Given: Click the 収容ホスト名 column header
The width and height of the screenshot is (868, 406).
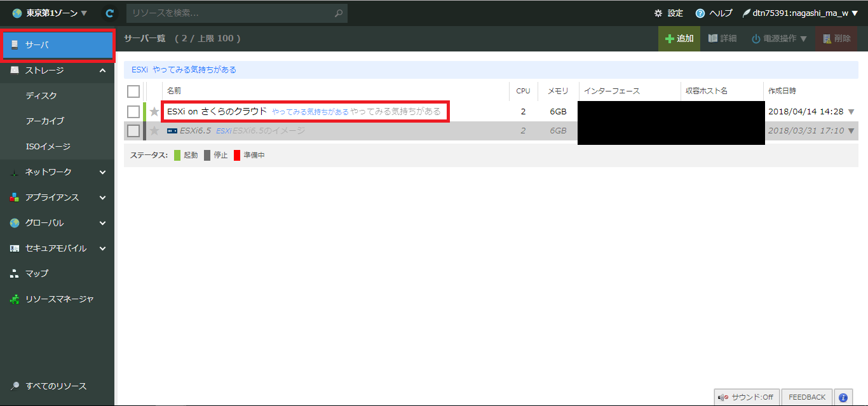Looking at the screenshot, I should (707, 91).
